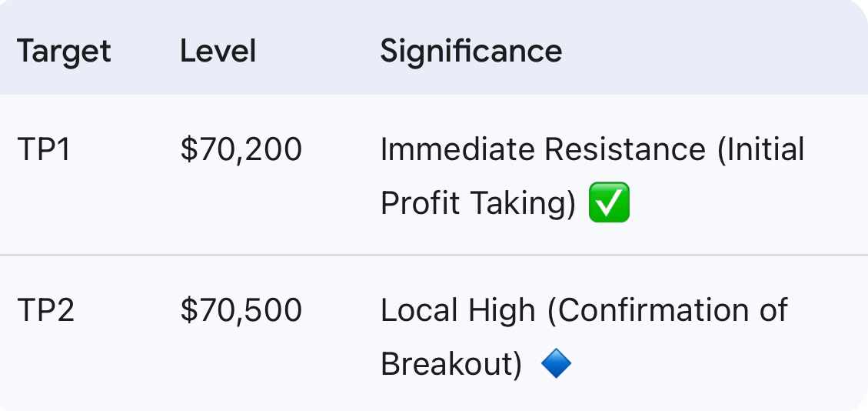
Task: Select the Level column header
Action: tap(218, 52)
